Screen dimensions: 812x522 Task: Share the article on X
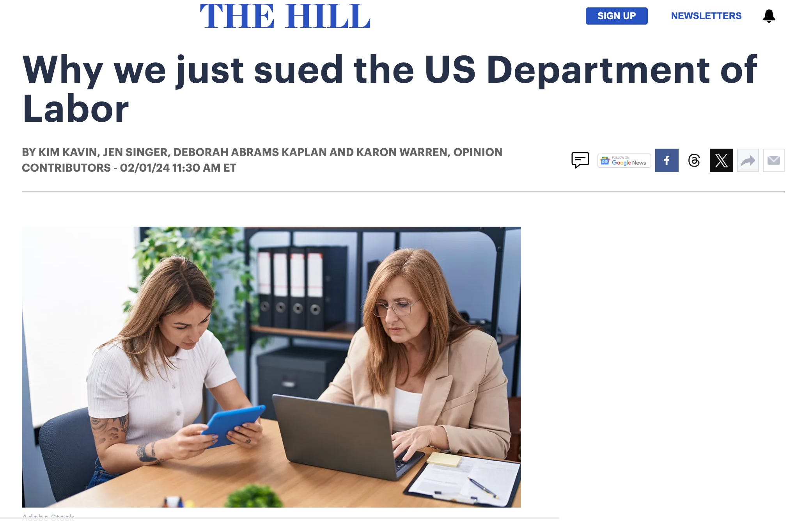(x=721, y=160)
